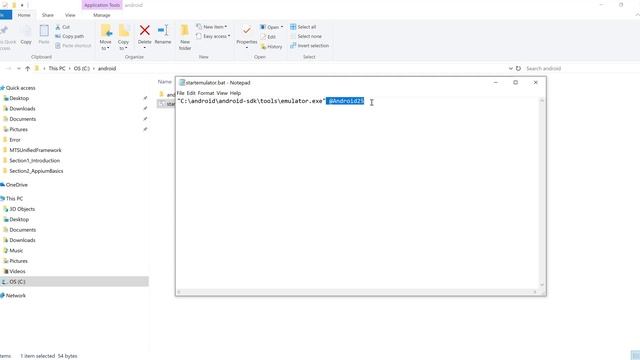This screenshot has height=360, width=640.
Task: Open the Copy to folder option
Action: (123, 37)
